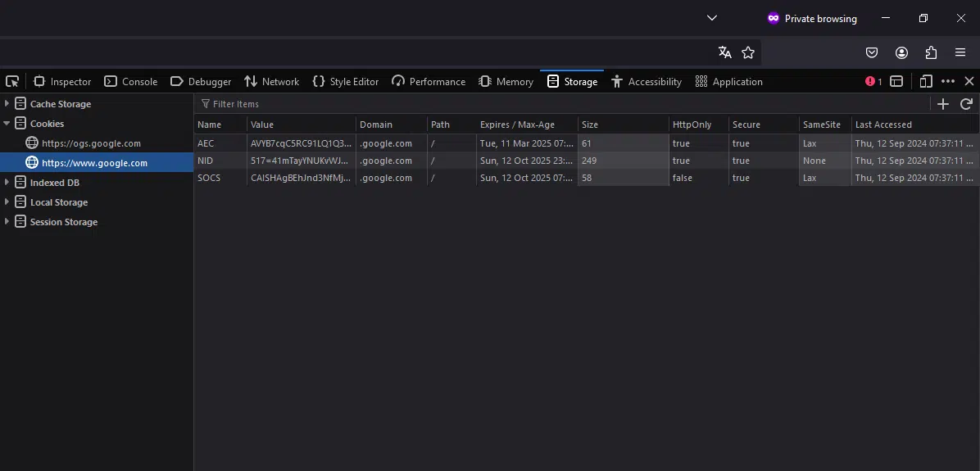The image size is (980, 471).
Task: Switch to the Console tab
Action: tap(131, 81)
